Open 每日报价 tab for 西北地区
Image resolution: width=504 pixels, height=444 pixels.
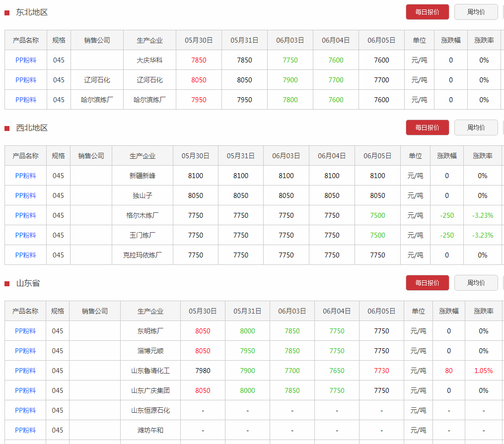click(x=427, y=127)
